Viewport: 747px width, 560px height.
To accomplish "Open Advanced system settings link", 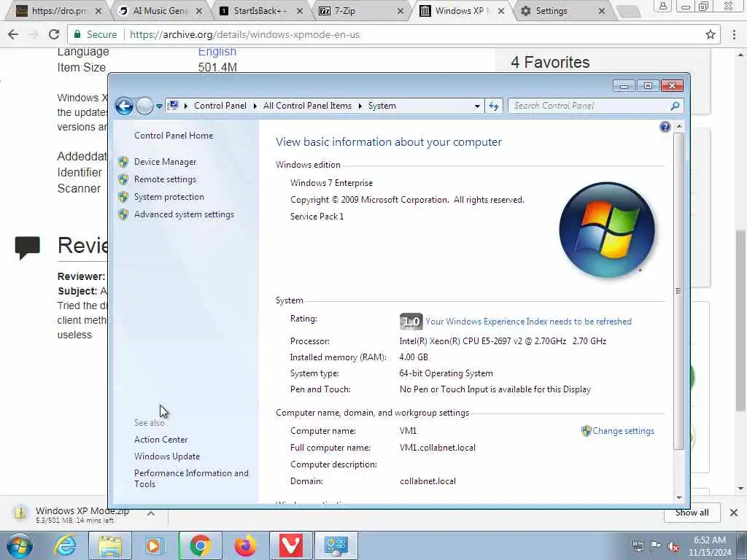I will [184, 215].
